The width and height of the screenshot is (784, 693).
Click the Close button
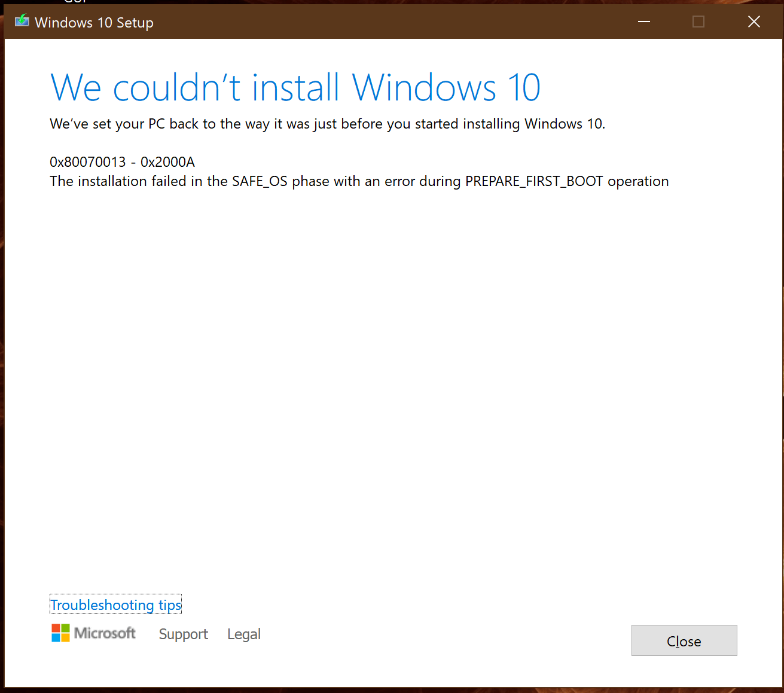tap(684, 640)
